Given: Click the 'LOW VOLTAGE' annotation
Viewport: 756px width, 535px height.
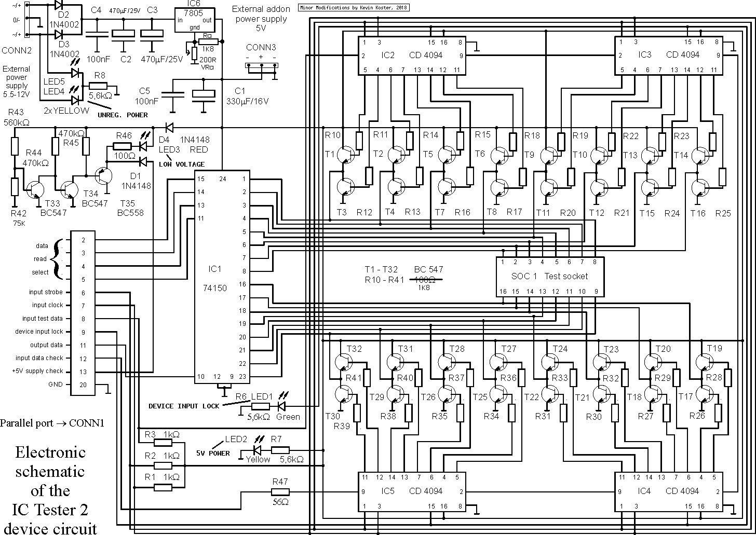Looking at the screenshot, I should [x=181, y=164].
